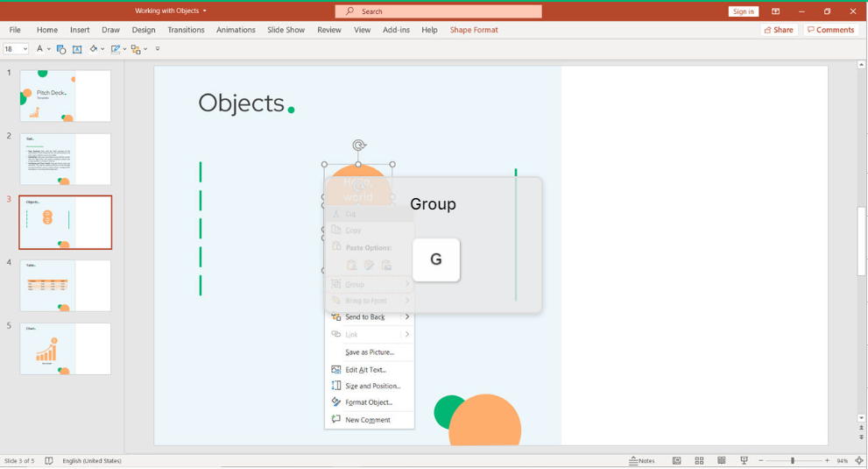Switch to Normal view in status bar

coord(676,461)
